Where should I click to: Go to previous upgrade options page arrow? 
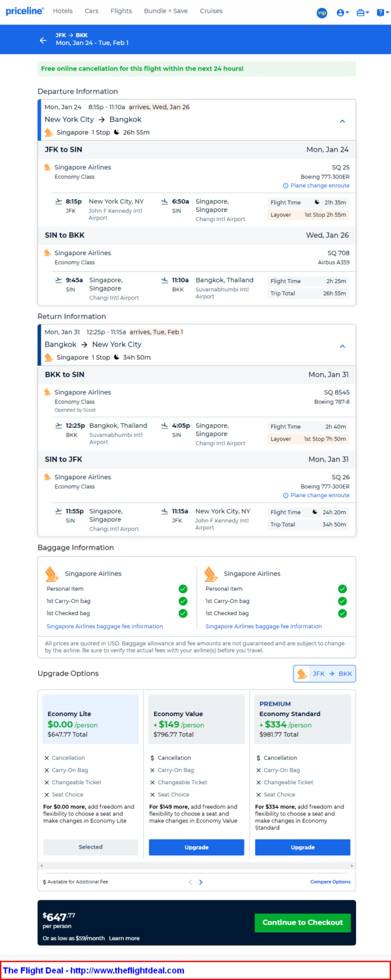coord(190,882)
